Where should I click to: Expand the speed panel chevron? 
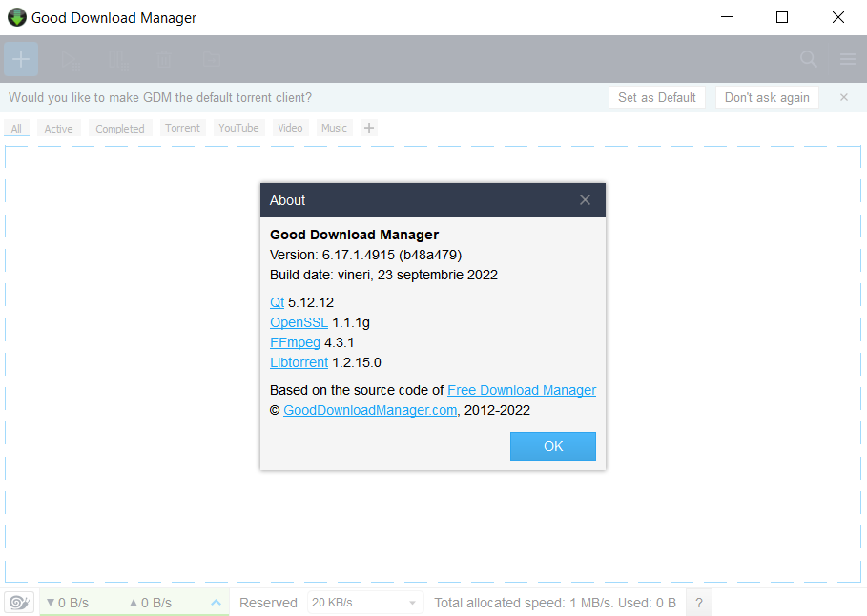pyautogui.click(x=216, y=602)
